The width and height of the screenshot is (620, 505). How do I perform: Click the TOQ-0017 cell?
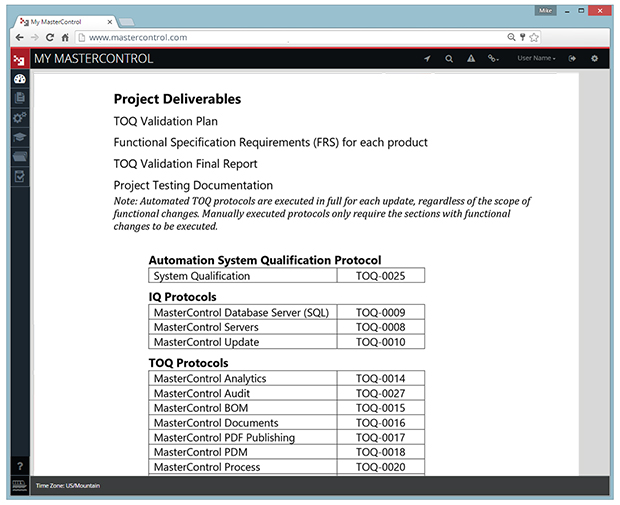click(x=381, y=437)
